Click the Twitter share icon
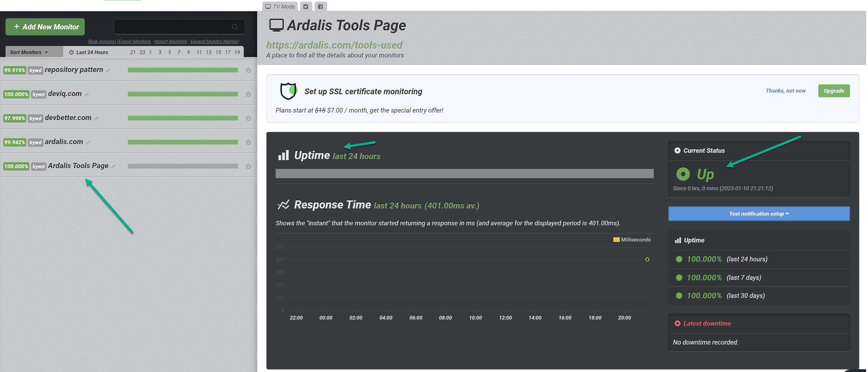The width and height of the screenshot is (868, 372). coord(306,6)
